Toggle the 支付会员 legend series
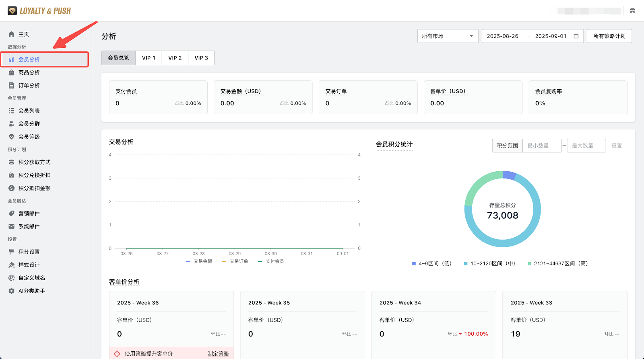 271,261
